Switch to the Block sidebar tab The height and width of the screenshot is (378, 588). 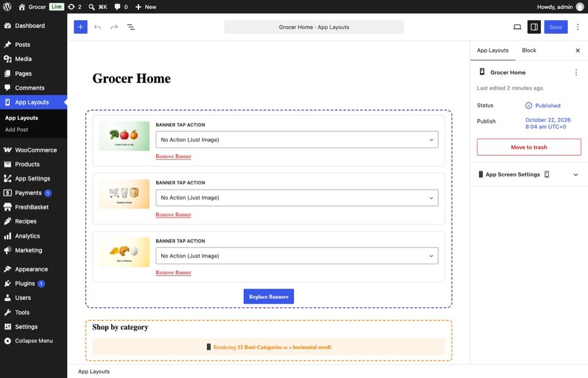click(529, 50)
